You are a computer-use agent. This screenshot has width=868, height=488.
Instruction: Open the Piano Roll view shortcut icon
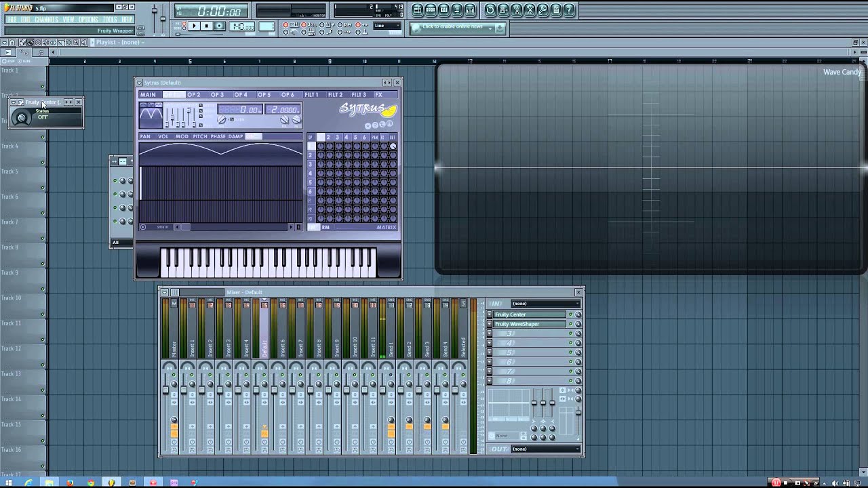443,10
